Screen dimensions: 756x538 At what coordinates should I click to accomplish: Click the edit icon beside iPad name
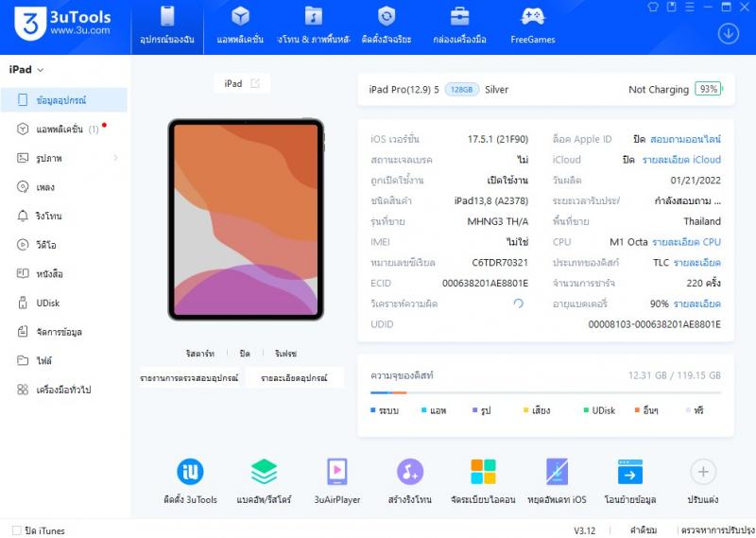(x=255, y=83)
